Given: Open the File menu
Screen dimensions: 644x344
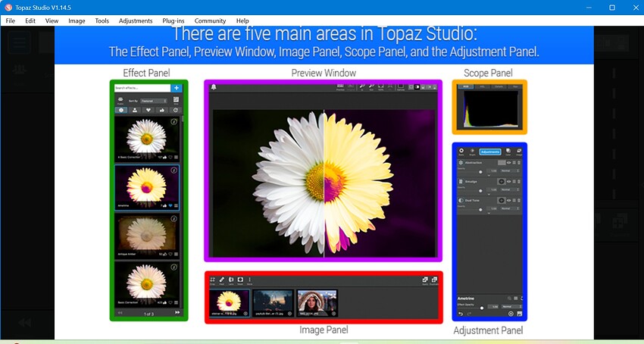Looking at the screenshot, I should (11, 20).
